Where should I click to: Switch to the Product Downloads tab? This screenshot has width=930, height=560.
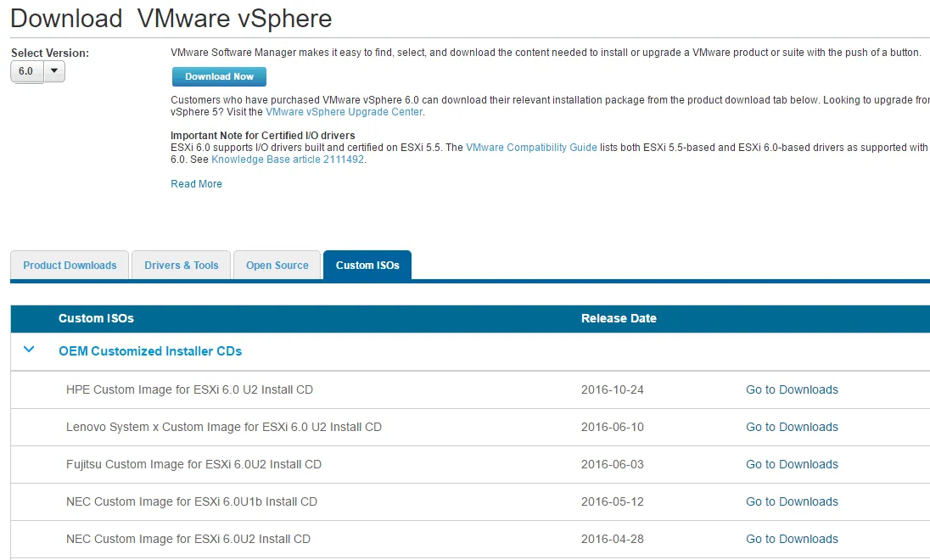tap(70, 266)
